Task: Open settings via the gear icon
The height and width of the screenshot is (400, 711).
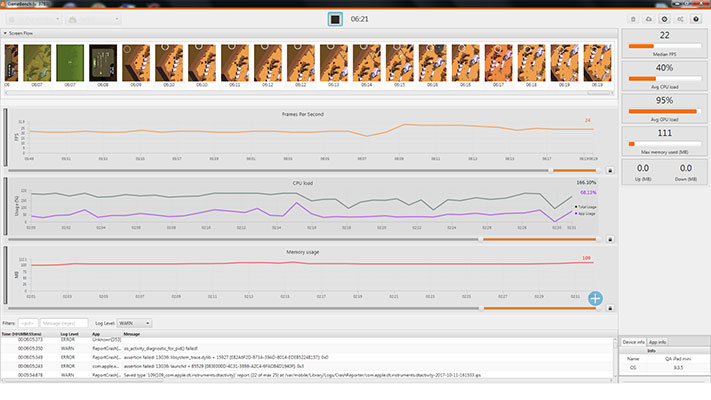Action: (x=664, y=19)
